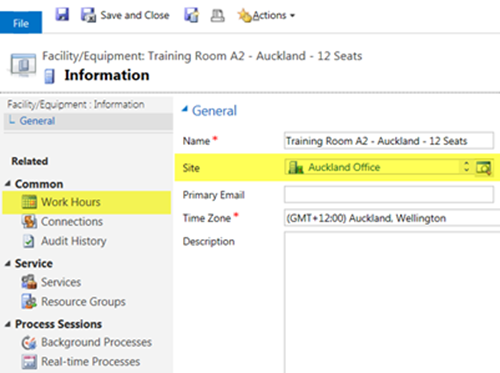Open Background Processes

click(96, 342)
